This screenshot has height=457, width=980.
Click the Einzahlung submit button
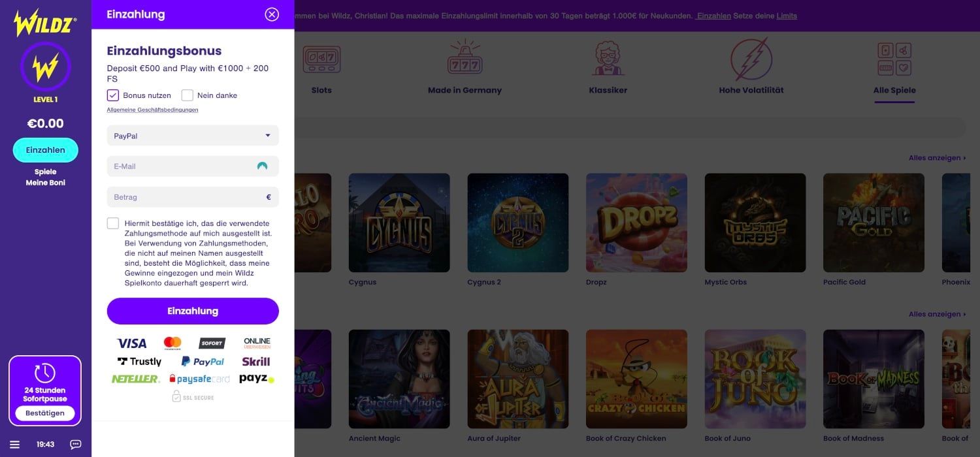tap(192, 311)
